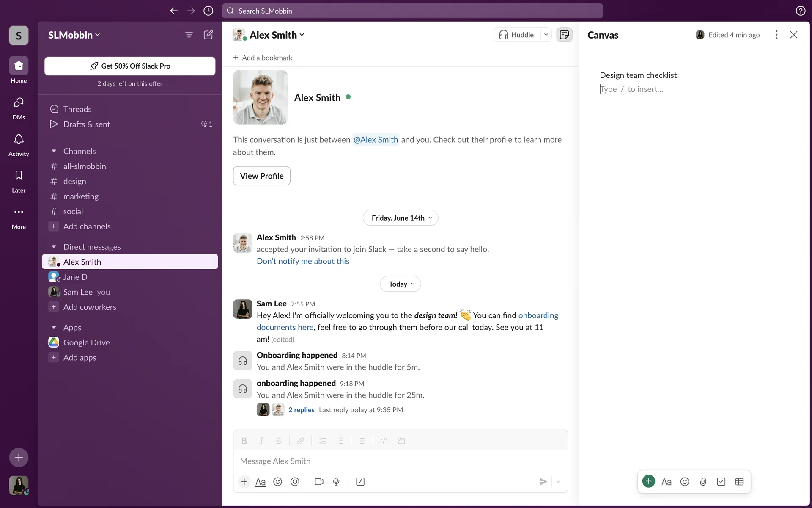Click the compose new message icon
Screen dimensions: 812x508
tap(208, 35)
